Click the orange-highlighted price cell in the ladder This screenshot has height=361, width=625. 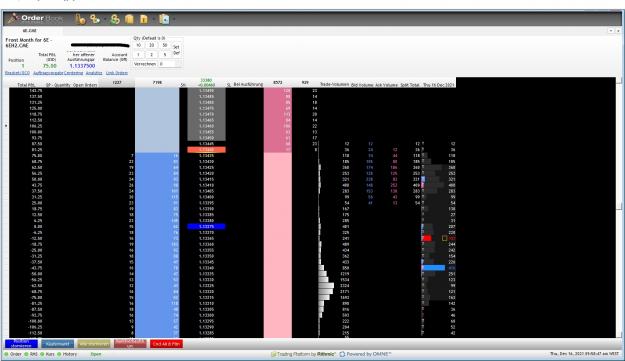pyautogui.click(x=206, y=150)
